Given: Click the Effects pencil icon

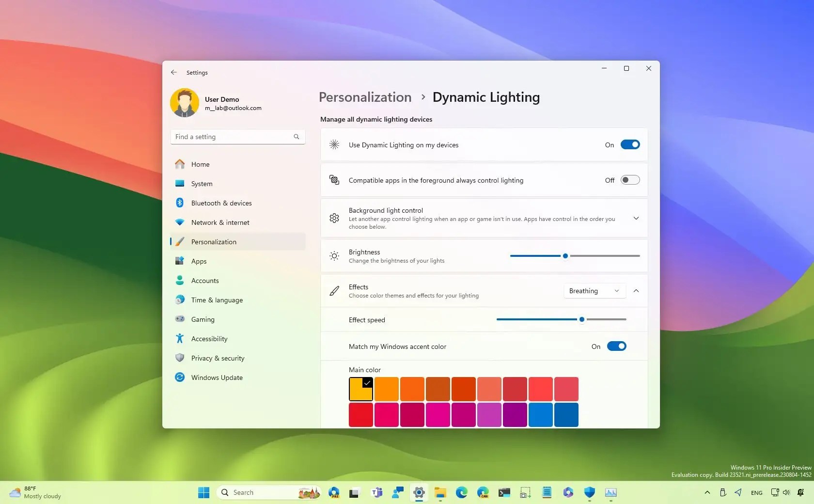Looking at the screenshot, I should (x=334, y=291).
